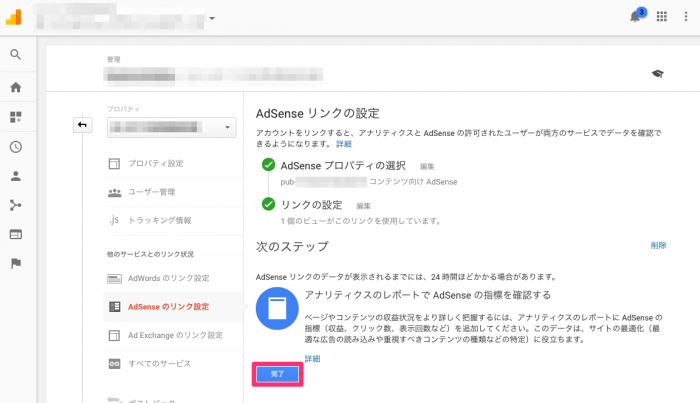Click the AdSense link icon
Screen dimensions: 700x403
tap(114, 307)
